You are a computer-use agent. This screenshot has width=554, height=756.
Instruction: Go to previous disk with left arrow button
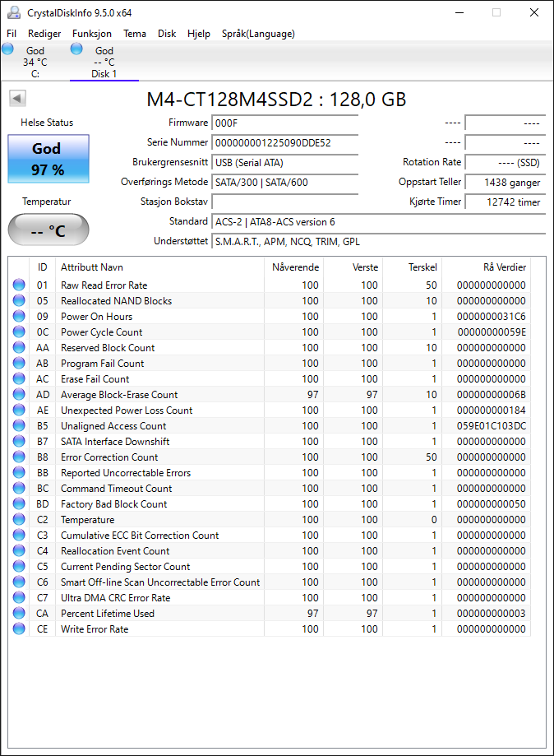click(17, 99)
